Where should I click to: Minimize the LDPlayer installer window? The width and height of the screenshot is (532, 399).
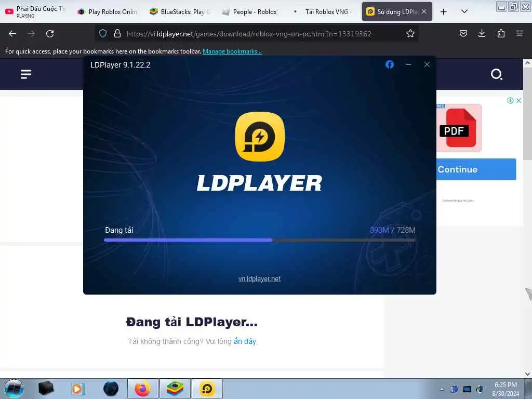408,64
